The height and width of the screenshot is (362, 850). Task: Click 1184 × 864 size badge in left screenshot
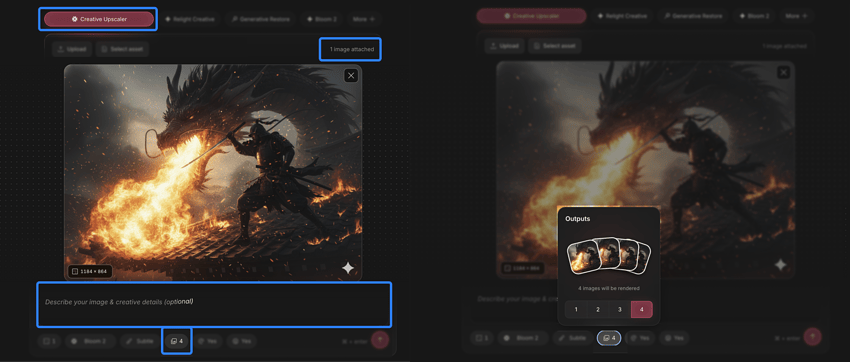[90, 271]
